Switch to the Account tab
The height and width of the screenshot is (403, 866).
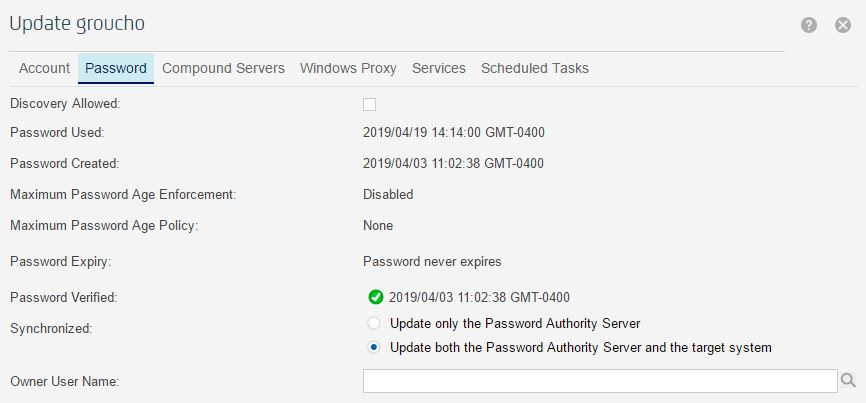pyautogui.click(x=44, y=68)
